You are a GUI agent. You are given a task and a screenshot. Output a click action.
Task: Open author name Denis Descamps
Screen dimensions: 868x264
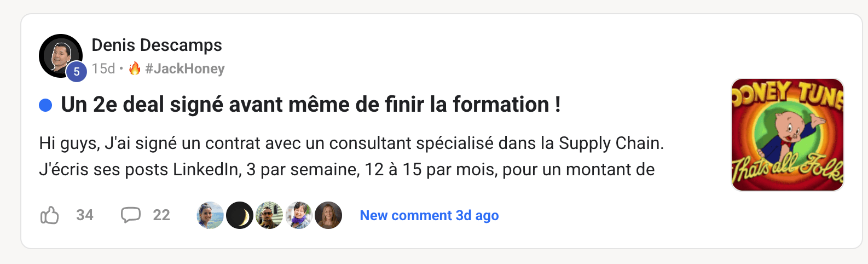[157, 45]
